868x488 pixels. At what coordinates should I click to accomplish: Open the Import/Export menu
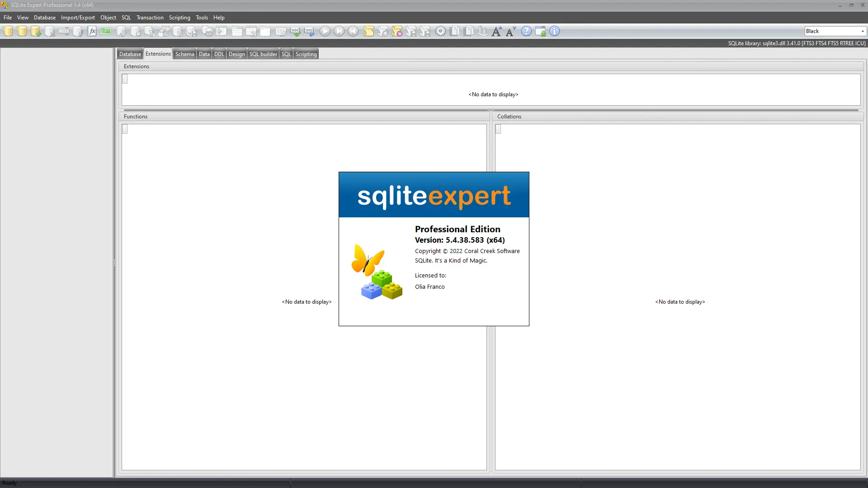[x=78, y=18]
